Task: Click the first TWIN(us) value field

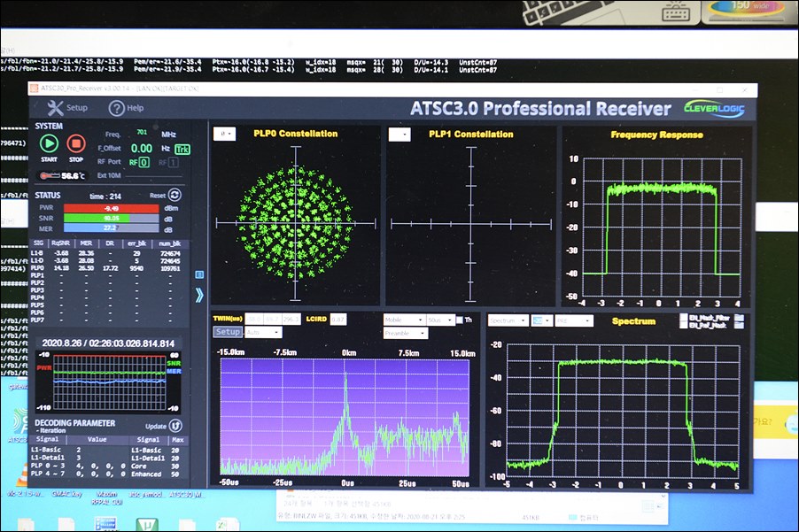Action: click(253, 320)
